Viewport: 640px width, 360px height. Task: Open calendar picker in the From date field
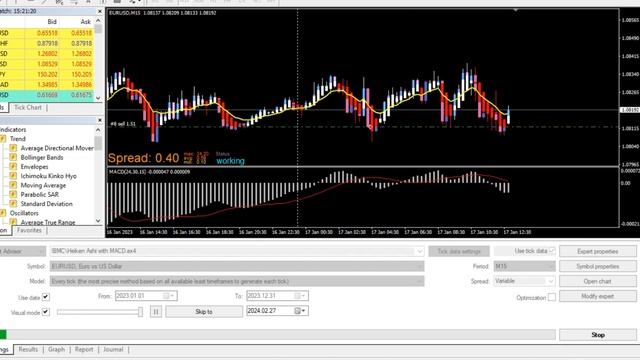[x=166, y=296]
